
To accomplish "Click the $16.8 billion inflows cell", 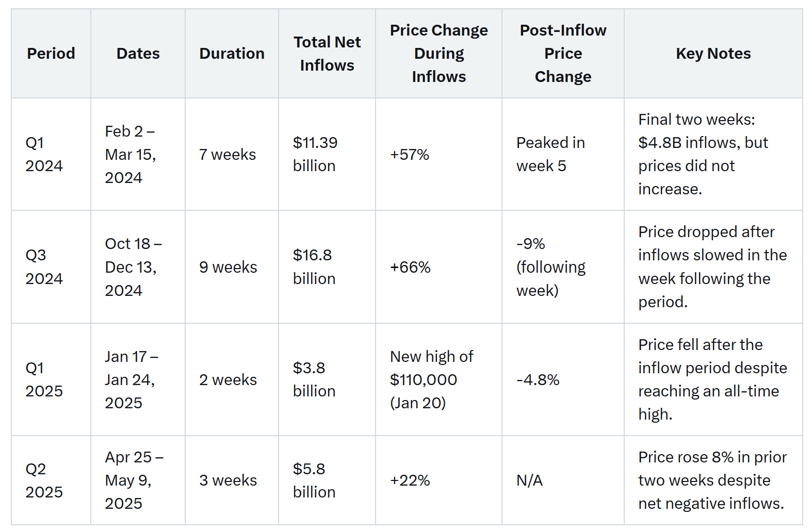I will 314,267.
